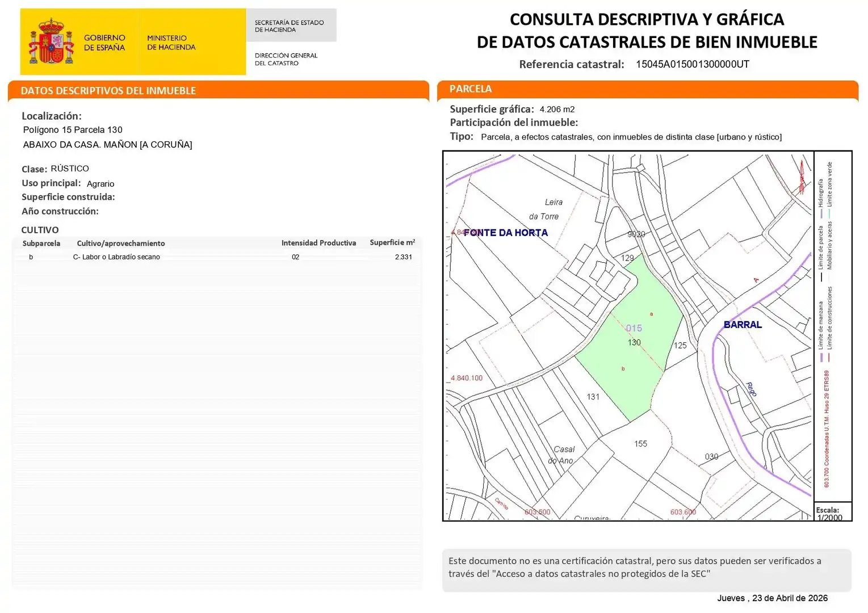
Task: Select 'ABAIXO DA CASA. MAÑON [A CORUÑA]' address
Action: point(107,145)
